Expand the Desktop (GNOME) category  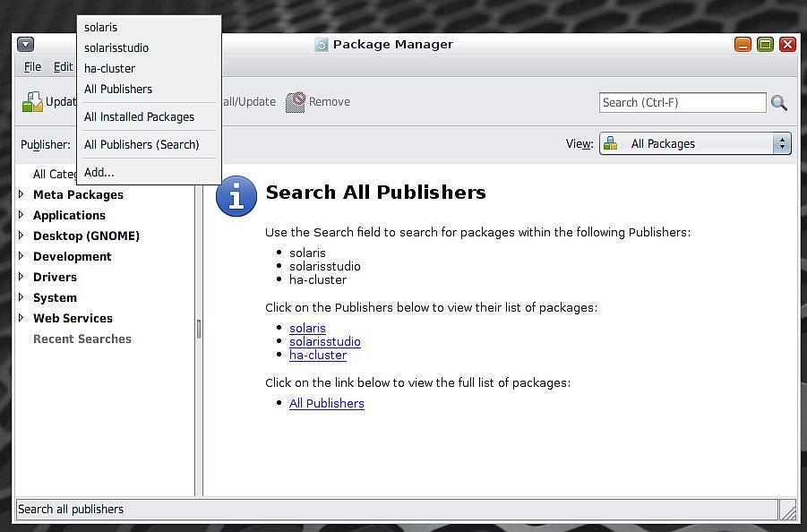tap(21, 236)
